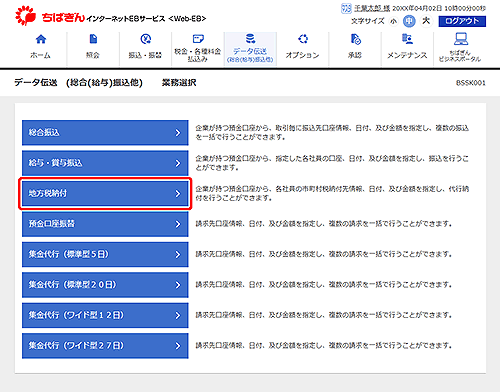
Task: Click the description beside 集金代行（標準型５日）
Action: tap(323, 254)
